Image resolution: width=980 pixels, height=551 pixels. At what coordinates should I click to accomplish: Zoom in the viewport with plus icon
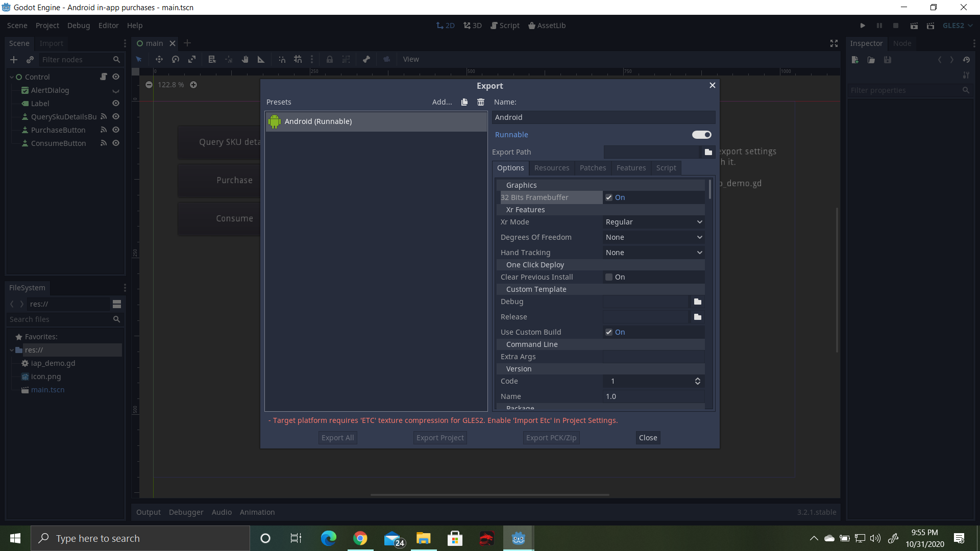193,85
